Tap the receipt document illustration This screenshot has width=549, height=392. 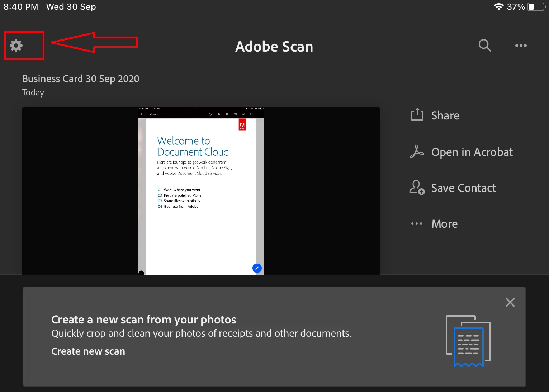tap(468, 341)
